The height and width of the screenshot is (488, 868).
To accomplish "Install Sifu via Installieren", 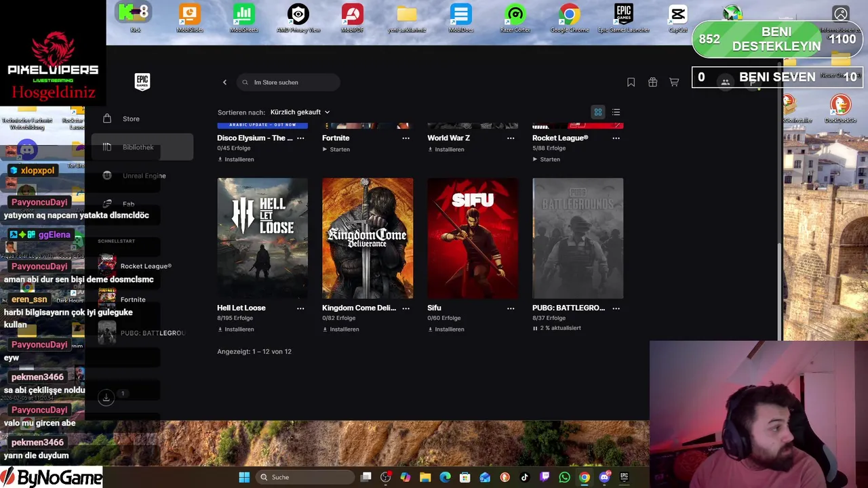I will click(x=446, y=329).
